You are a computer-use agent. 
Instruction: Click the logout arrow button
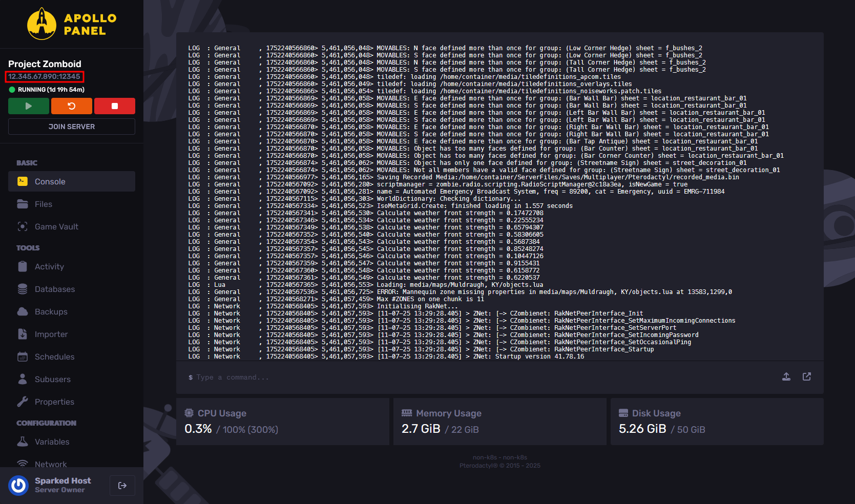tap(122, 486)
